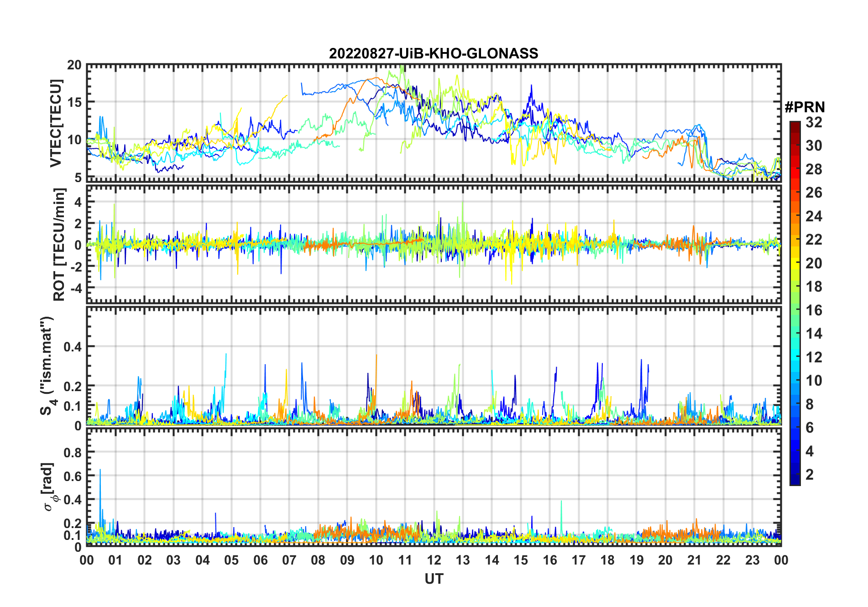Select PRN colorbar tick label 26

click(x=814, y=193)
